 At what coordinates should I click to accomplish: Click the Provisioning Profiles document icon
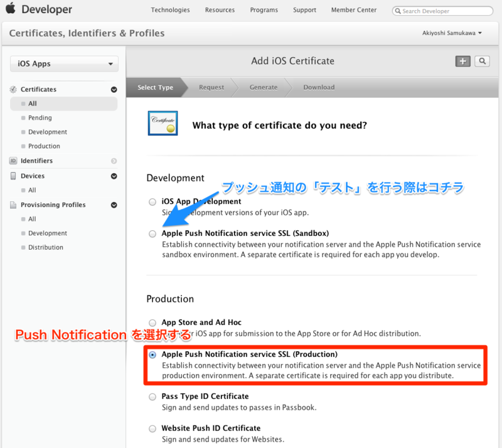click(13, 205)
